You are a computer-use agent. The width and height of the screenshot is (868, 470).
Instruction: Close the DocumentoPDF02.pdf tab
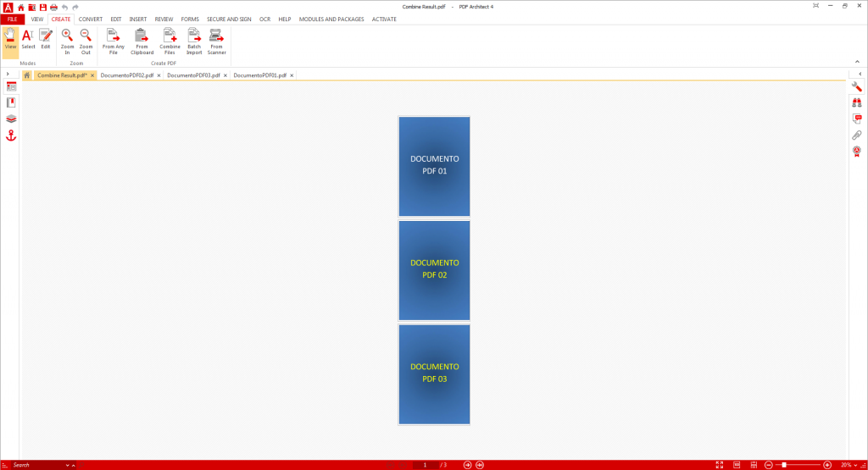(159, 75)
